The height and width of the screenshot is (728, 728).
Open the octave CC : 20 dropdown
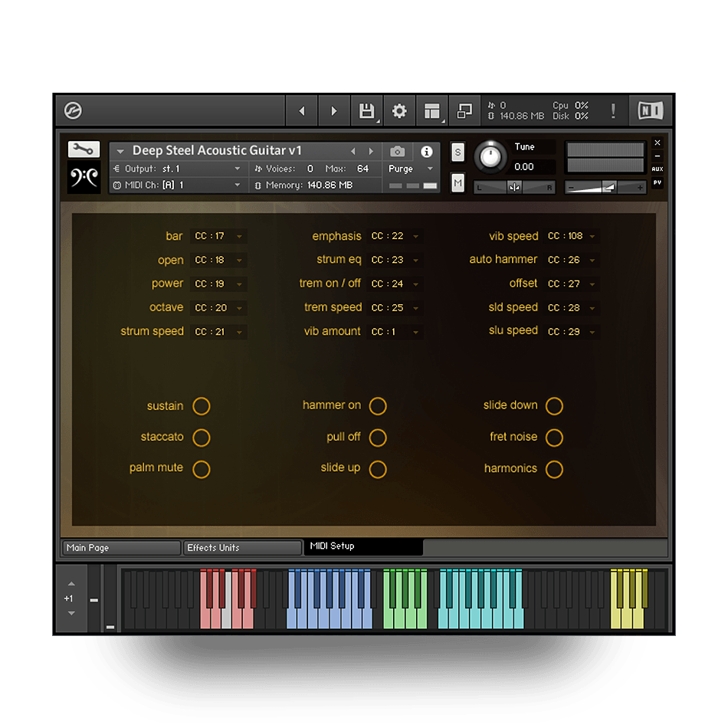pos(218,308)
